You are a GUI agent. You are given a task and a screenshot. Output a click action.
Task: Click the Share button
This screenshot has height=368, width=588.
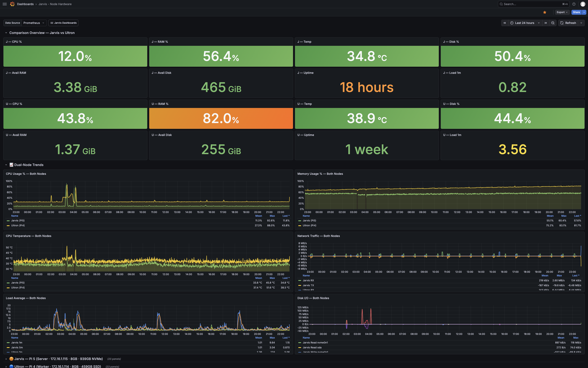576,12
